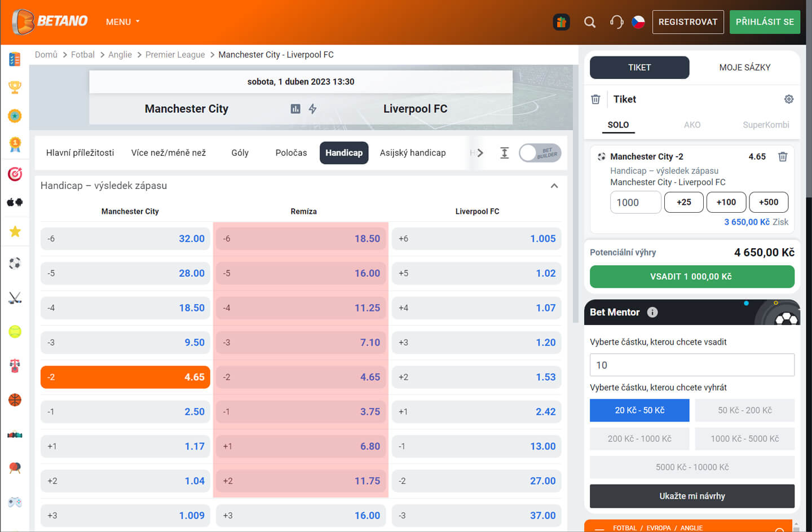Select Remíza -2 handicap odds 4.65
This screenshot has width=812, height=532.
[301, 377]
